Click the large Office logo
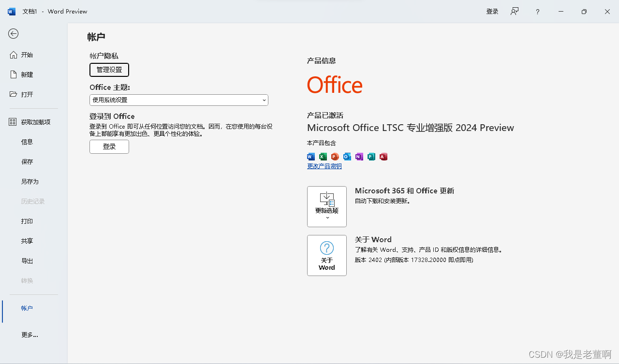This screenshot has height=364, width=619. tap(335, 86)
